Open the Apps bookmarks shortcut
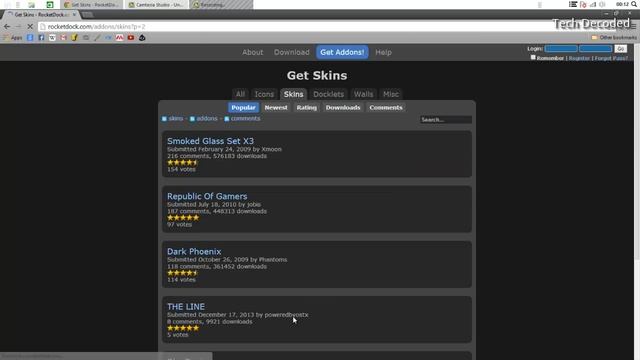 13,38
